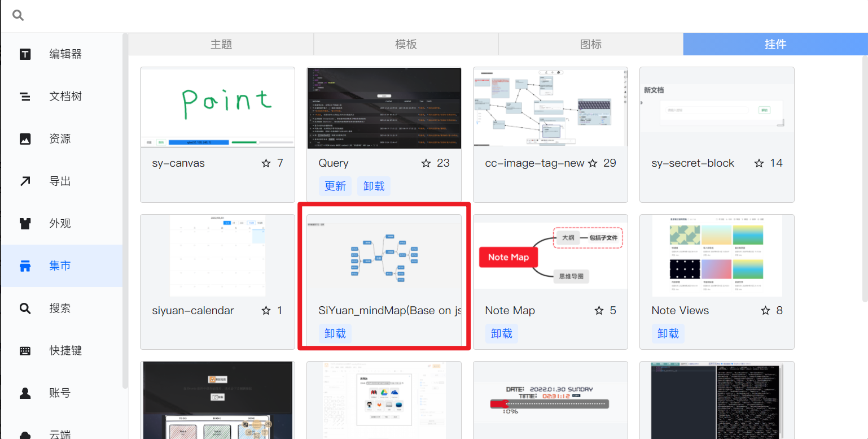Viewport: 868px width, 439px height.
Task: Open the SiYuan_mindMap preview thumbnail
Action: tap(384, 255)
